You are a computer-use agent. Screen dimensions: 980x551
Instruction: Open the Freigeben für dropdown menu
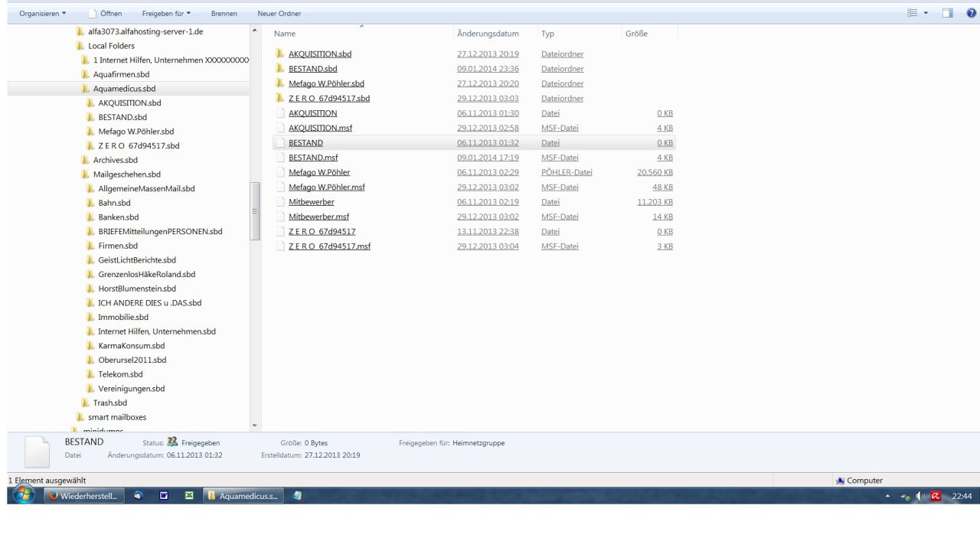pos(165,13)
